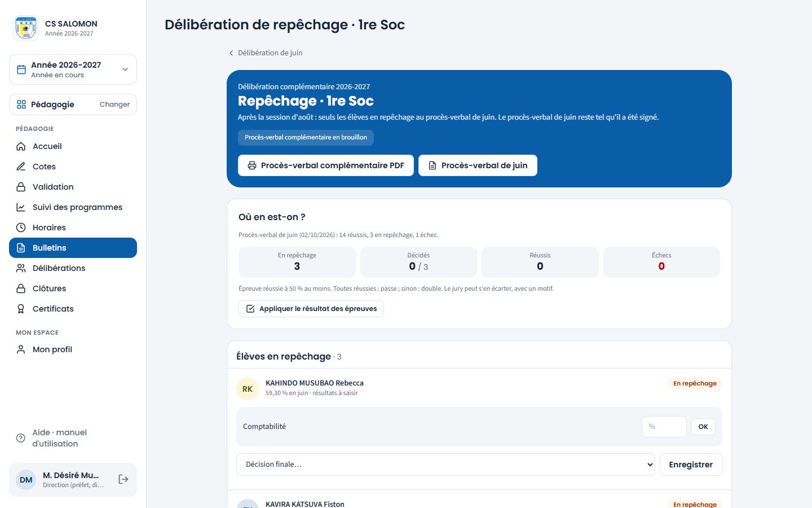Viewport: 812px width, 508px height.
Task: Click the Réussis count card
Action: 540,262
